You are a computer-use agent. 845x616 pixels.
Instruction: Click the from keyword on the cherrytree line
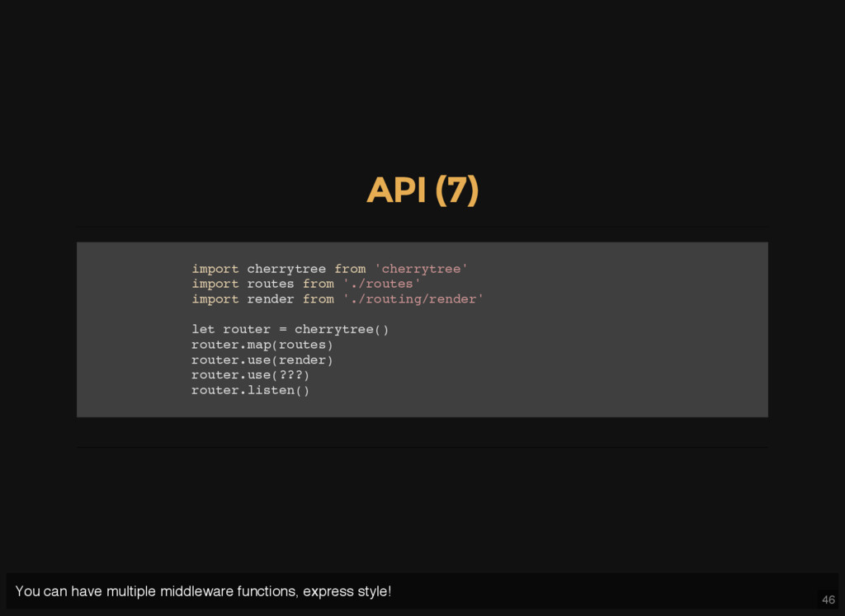pyautogui.click(x=350, y=269)
